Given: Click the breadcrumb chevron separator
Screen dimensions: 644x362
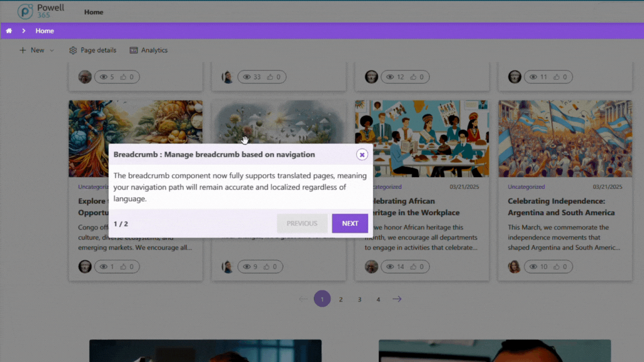Looking at the screenshot, I should [x=24, y=31].
